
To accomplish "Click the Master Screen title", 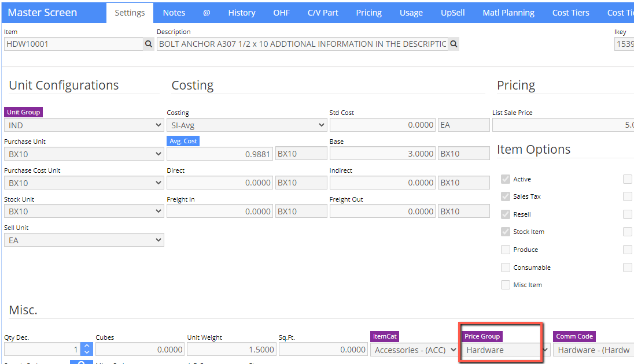I will pos(42,13).
